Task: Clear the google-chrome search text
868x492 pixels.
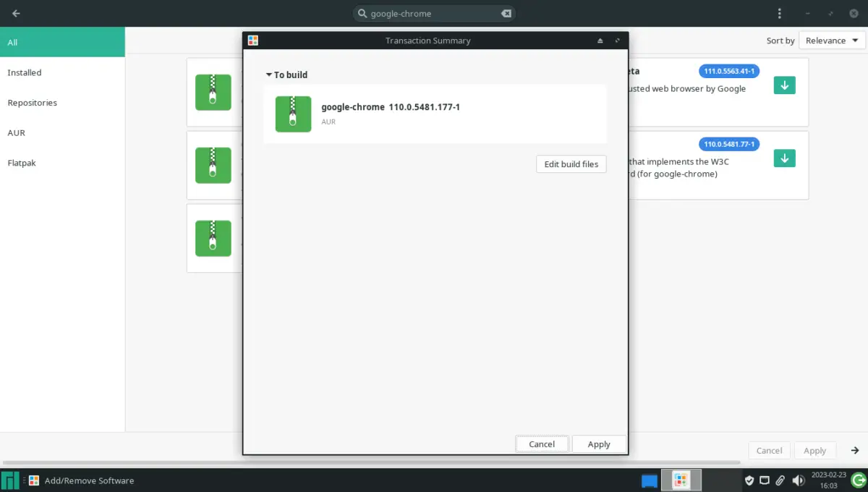Action: pos(506,13)
